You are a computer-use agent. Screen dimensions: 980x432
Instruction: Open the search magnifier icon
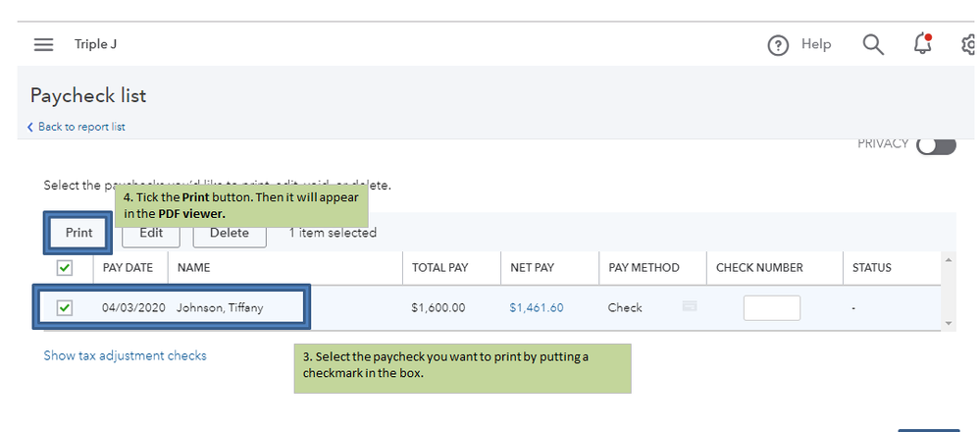[x=873, y=44]
